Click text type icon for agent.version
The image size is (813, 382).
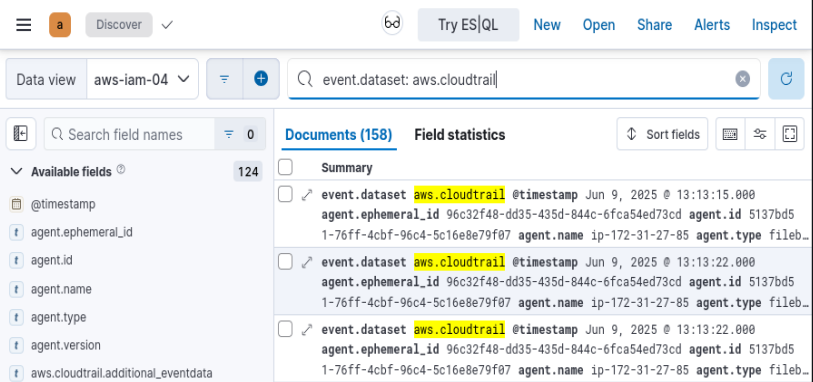point(17,345)
